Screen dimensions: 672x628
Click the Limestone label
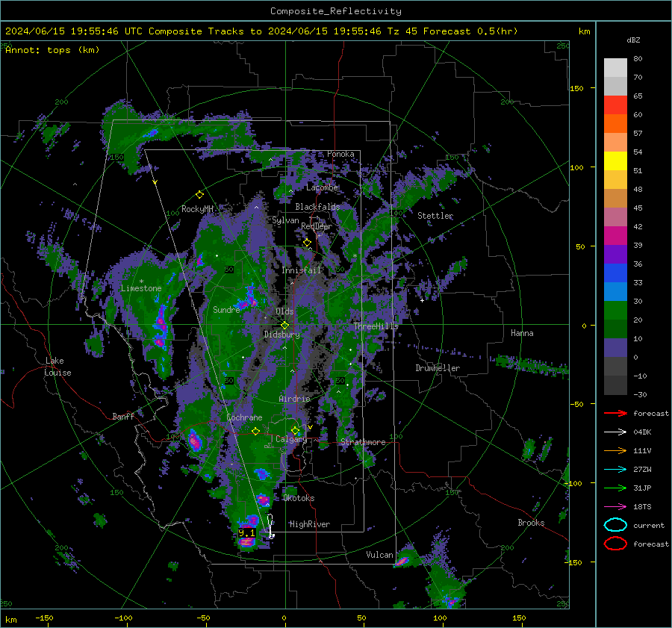point(141,288)
